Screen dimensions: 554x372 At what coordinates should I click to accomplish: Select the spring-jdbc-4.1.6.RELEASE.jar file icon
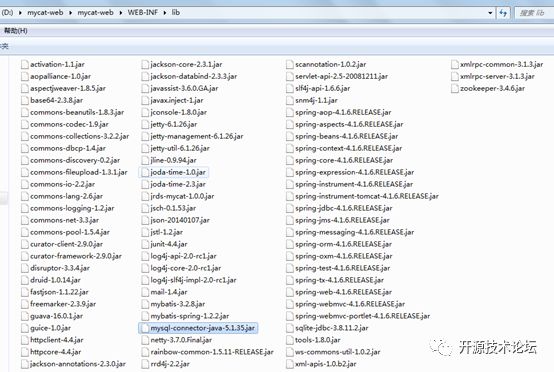click(x=290, y=208)
